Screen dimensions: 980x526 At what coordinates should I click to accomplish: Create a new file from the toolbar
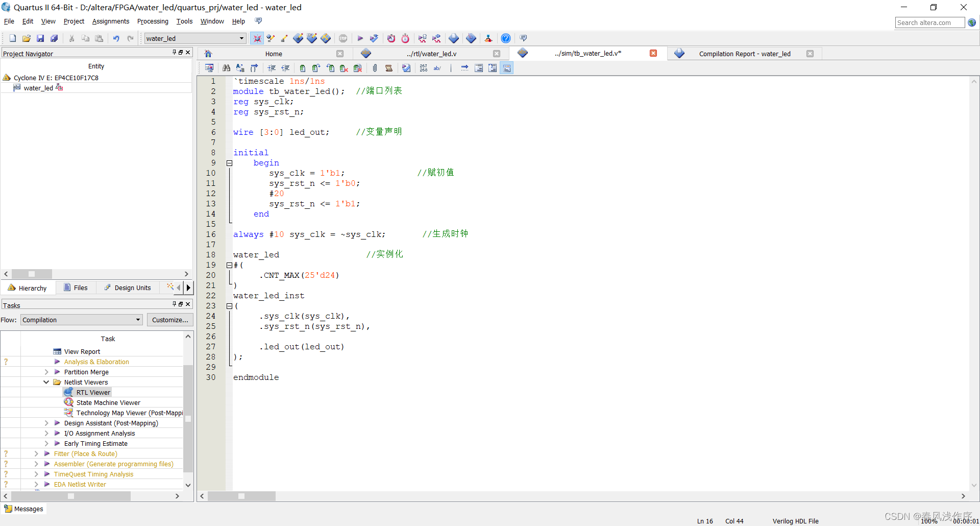point(13,38)
